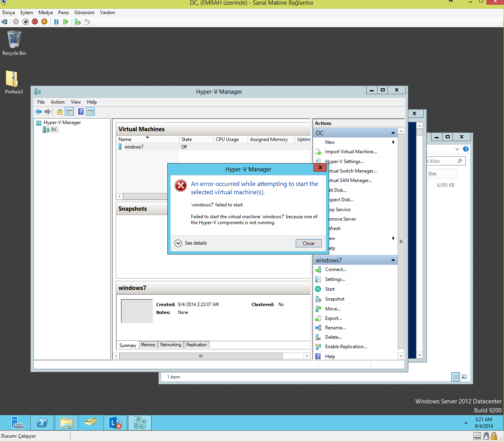Open the Pano menu
Screen dimensions: 504x442
coord(63,13)
